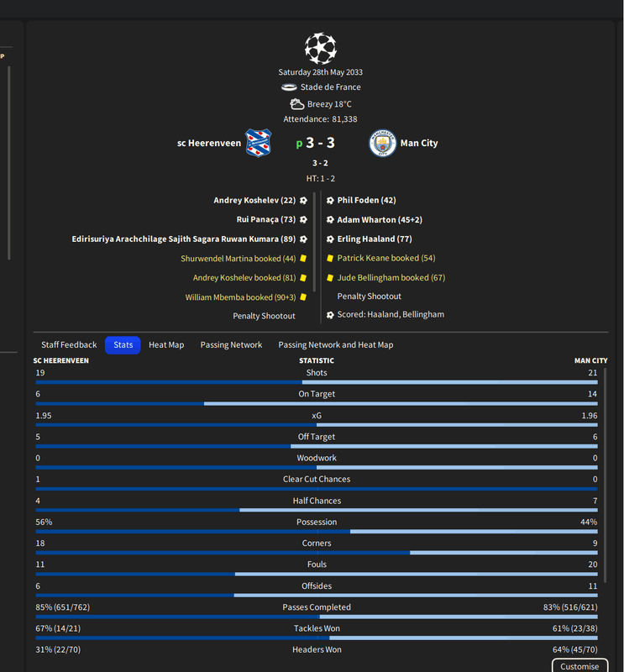Screen dimensions: 624x672
Task: Click yellow card beside Shurwendel Martina booking
Action: pyautogui.click(x=303, y=259)
